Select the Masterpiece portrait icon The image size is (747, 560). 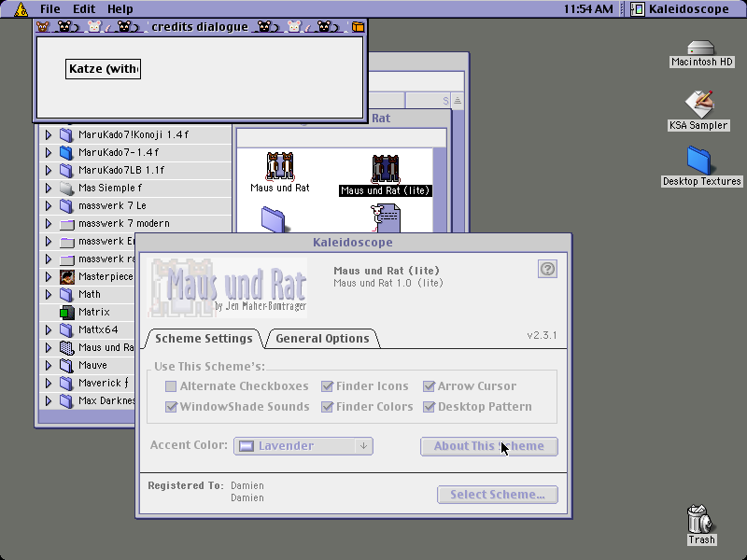coord(66,276)
